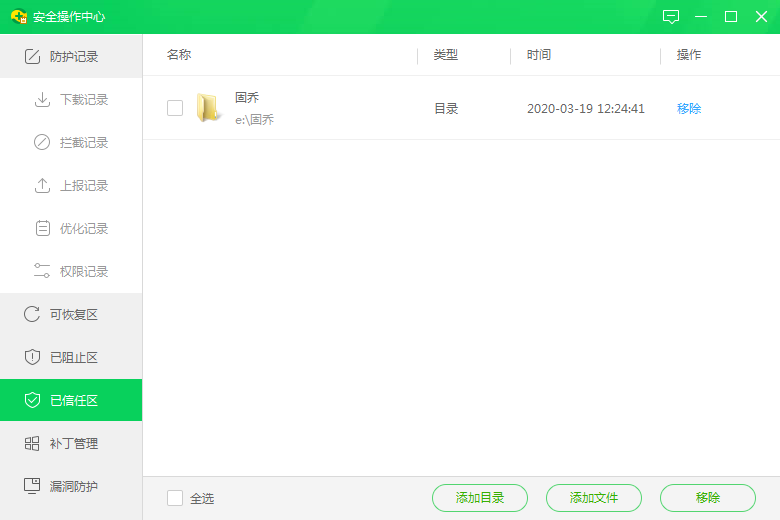Toggle the 全选 select-all checkbox
Screen dimensions: 780x520
(175, 498)
